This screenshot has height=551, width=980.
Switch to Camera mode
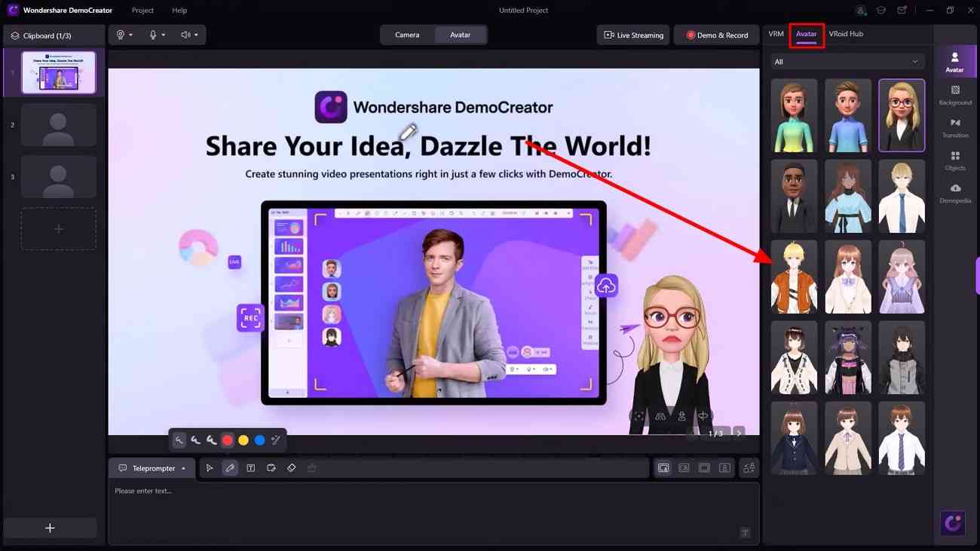coord(407,35)
